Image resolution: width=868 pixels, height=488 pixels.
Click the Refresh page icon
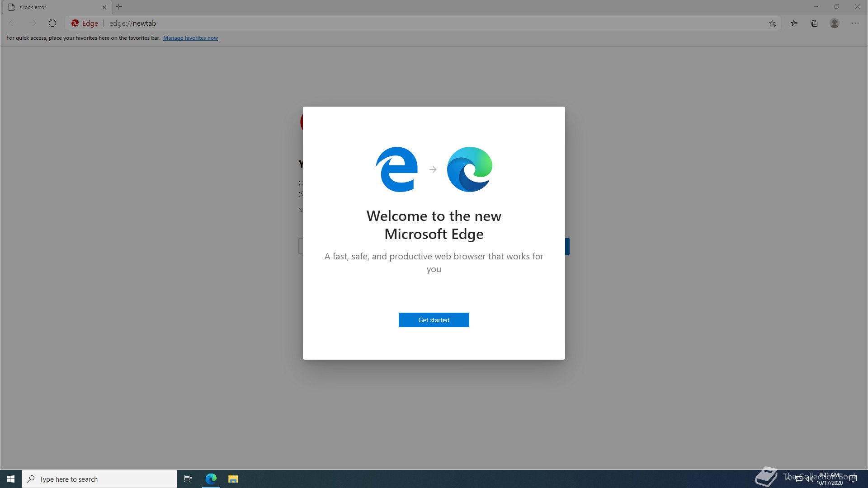(52, 23)
